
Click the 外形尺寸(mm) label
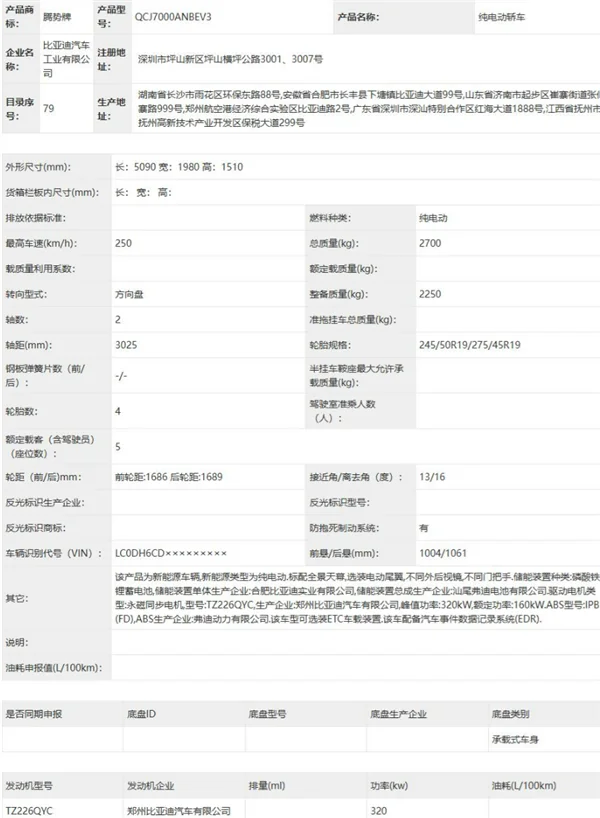(x=38, y=167)
